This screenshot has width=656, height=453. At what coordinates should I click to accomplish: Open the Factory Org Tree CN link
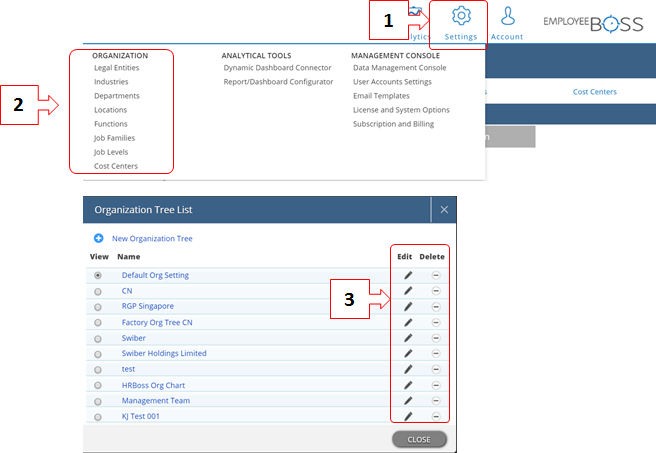click(157, 322)
